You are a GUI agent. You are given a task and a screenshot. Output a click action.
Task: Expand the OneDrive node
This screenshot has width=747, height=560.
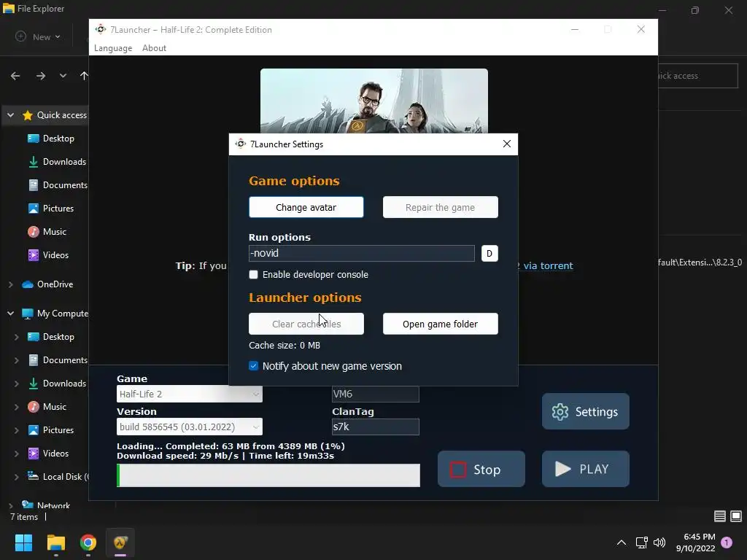click(x=10, y=284)
